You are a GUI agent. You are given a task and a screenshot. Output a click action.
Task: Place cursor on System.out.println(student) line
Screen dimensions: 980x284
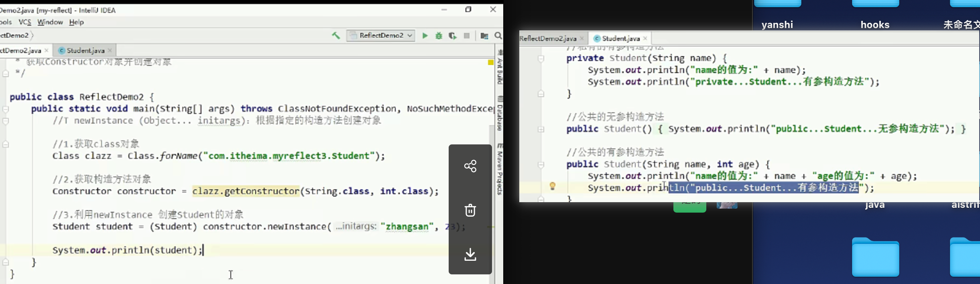click(128, 250)
